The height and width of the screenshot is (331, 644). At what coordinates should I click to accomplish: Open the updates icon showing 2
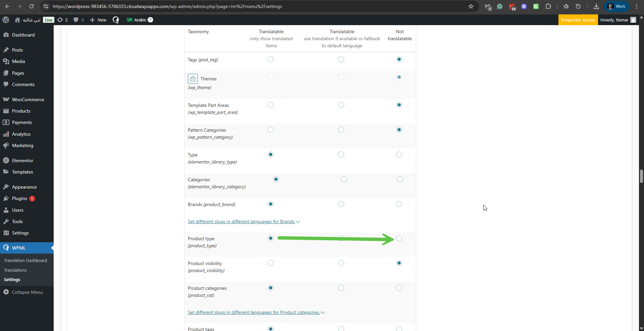tap(62, 20)
